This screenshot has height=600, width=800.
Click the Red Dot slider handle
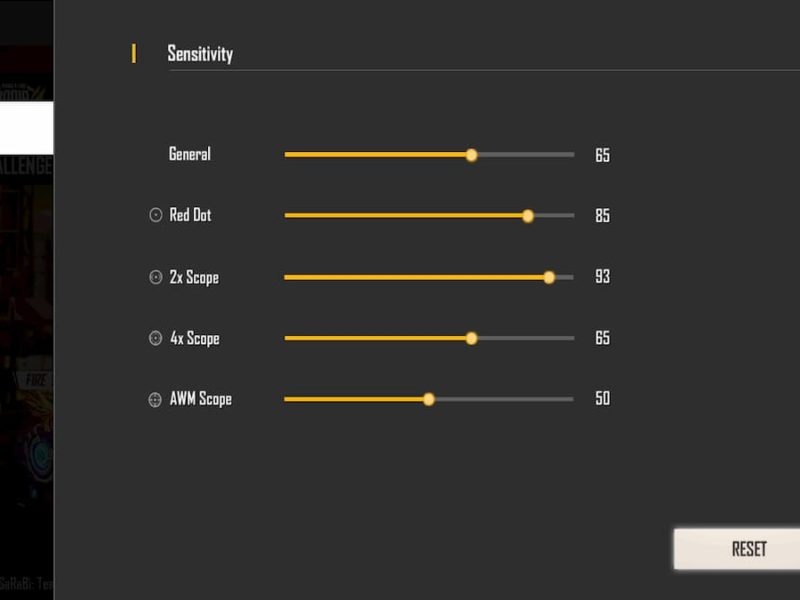point(528,215)
